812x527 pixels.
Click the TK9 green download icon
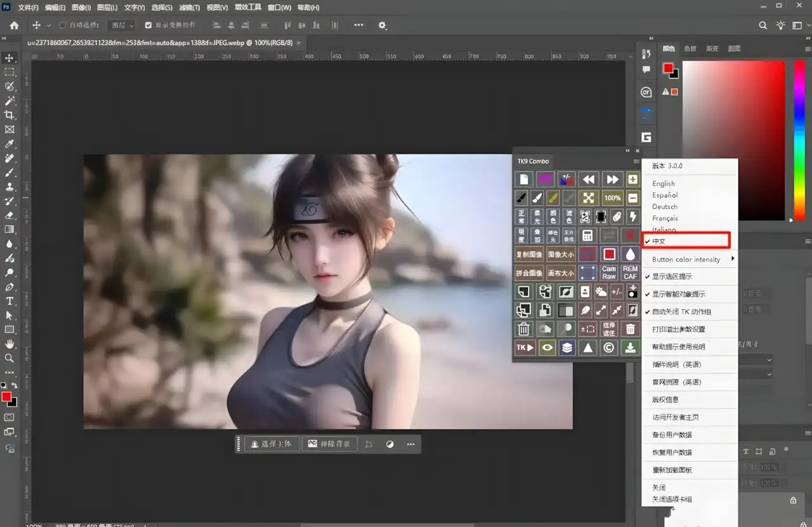630,347
